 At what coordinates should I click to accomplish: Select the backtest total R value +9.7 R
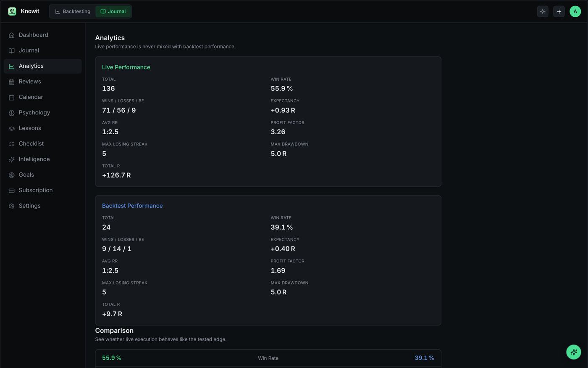[112, 314]
